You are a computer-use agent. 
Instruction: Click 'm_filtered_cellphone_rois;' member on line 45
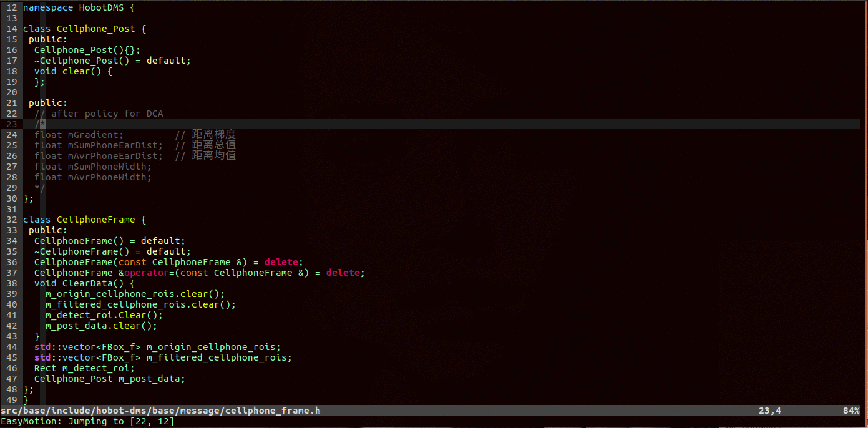pos(219,358)
